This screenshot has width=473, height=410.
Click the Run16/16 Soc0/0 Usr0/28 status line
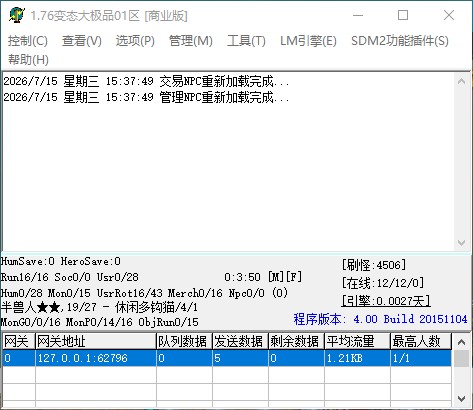(x=70, y=277)
